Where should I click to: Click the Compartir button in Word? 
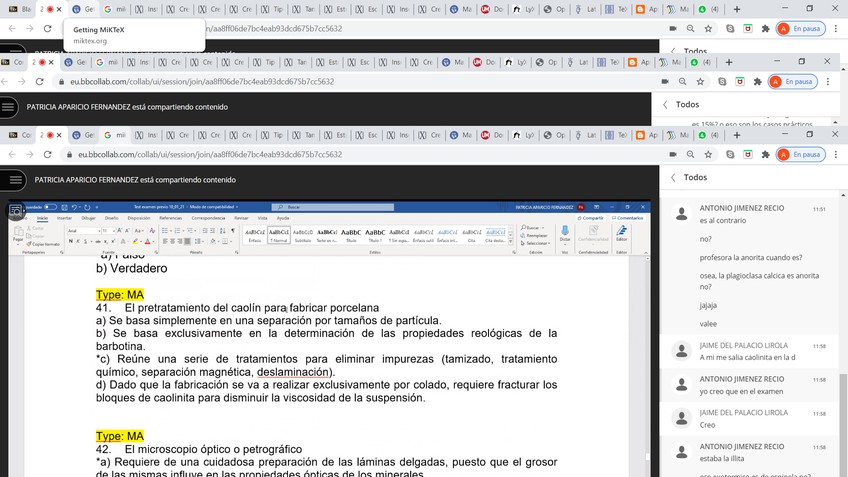(x=591, y=217)
